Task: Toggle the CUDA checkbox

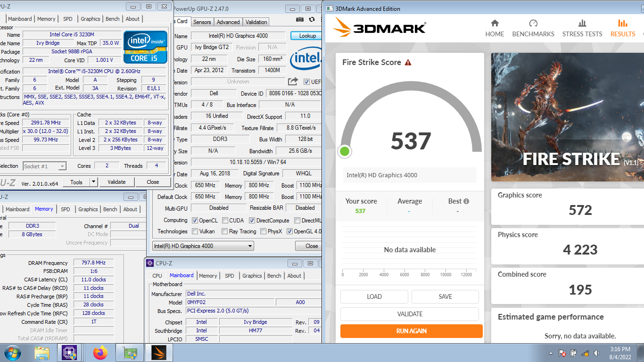Action: (x=225, y=220)
